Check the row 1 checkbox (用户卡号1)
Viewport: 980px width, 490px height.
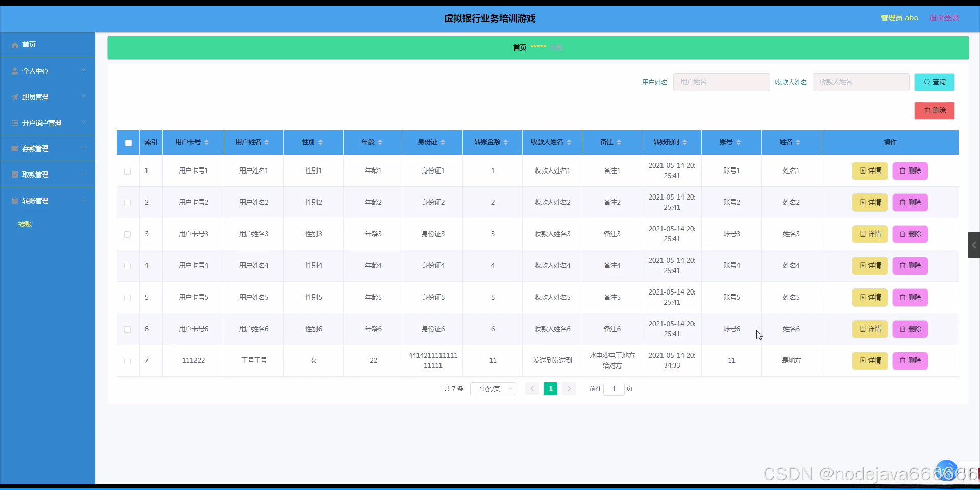click(x=128, y=171)
